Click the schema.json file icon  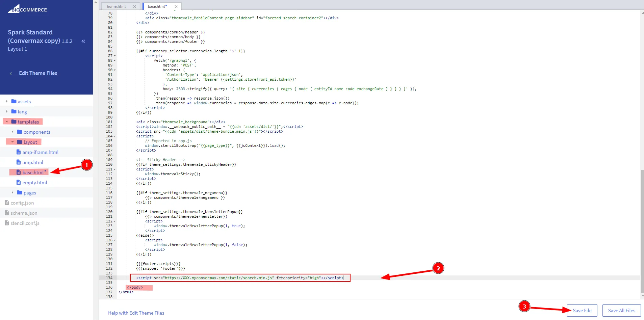pyautogui.click(x=7, y=213)
